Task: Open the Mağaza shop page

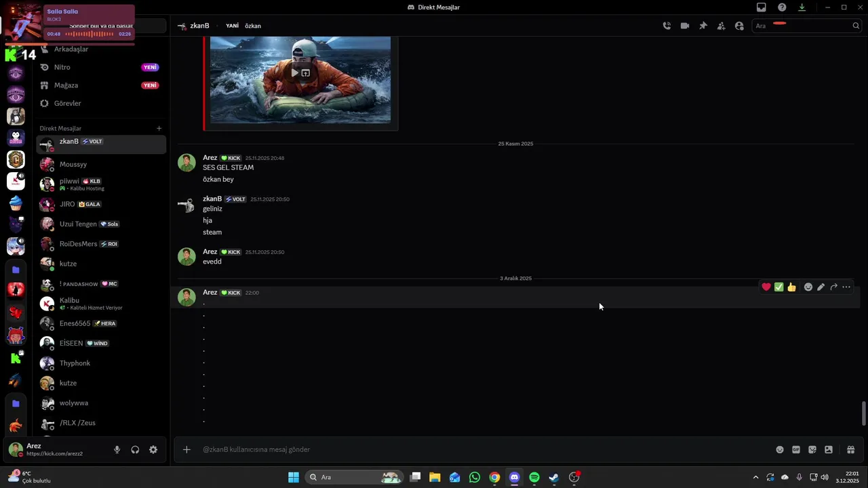Action: 101,85
